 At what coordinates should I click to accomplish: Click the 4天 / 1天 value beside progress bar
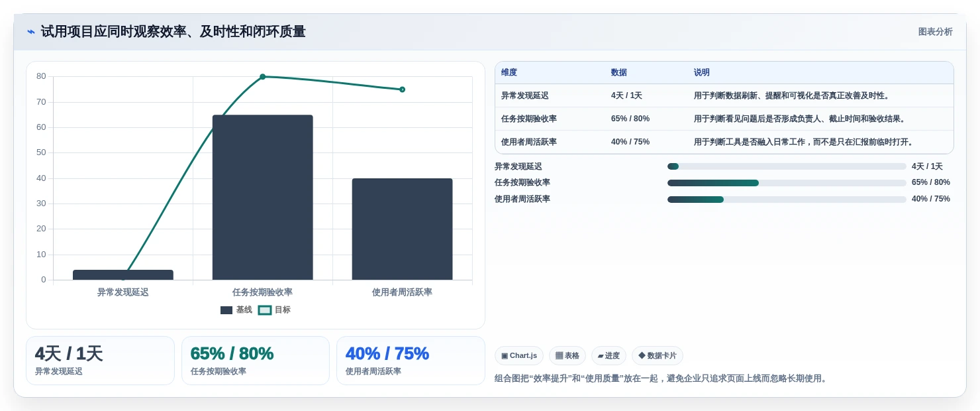click(927, 166)
